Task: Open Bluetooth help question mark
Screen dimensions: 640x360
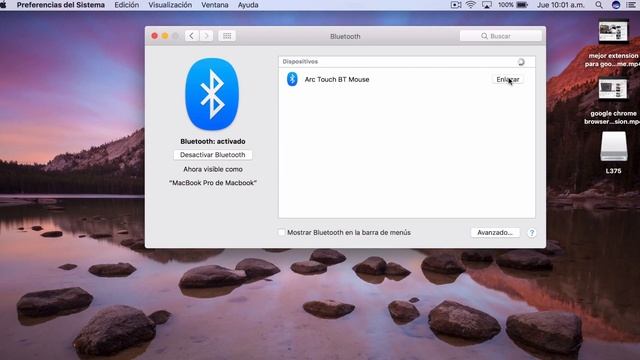Action: click(531, 233)
